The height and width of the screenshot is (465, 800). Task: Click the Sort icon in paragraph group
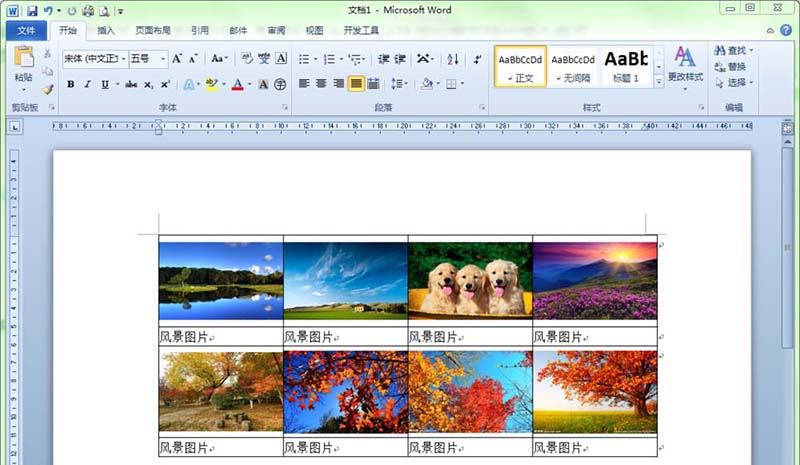(x=452, y=59)
